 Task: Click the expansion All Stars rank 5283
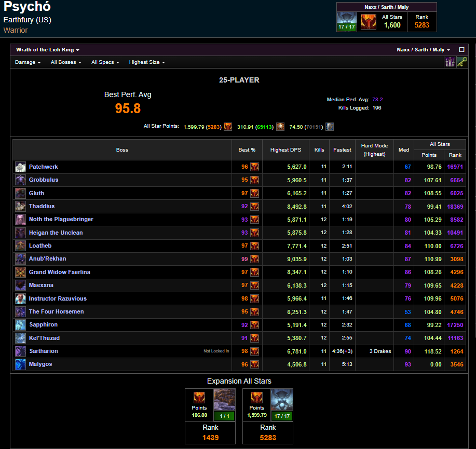pos(268,438)
